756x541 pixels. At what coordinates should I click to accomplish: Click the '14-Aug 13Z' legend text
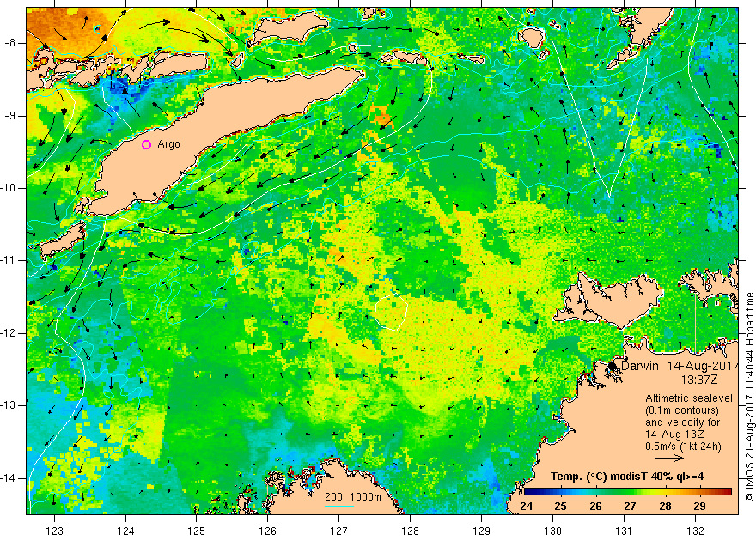[674, 435]
